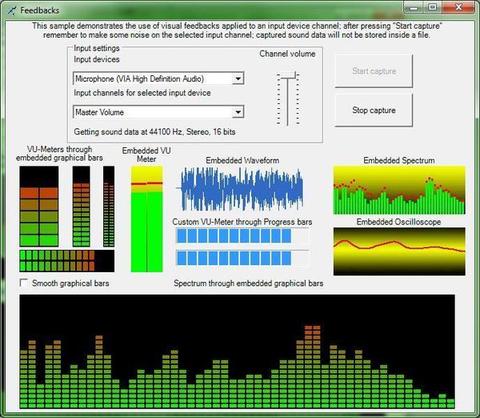
Task: Expand the Master Volume channel dropdown arrow
Action: coord(238,112)
